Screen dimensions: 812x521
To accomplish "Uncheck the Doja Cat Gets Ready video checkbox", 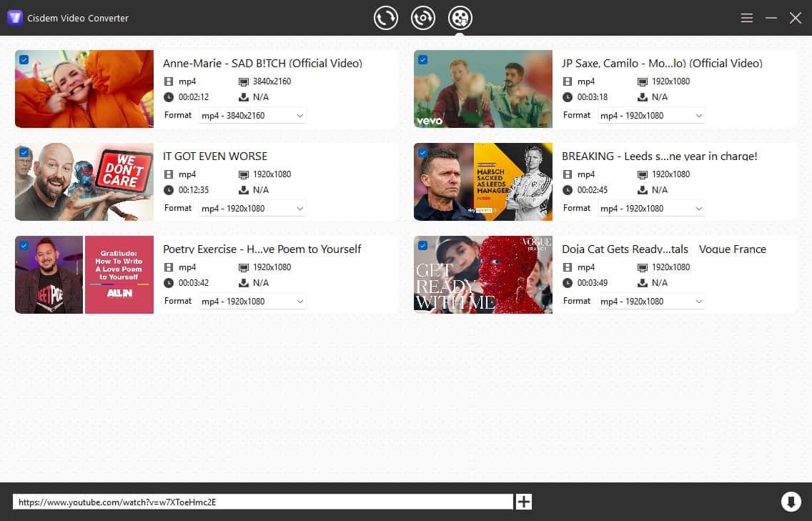I will click(x=422, y=245).
